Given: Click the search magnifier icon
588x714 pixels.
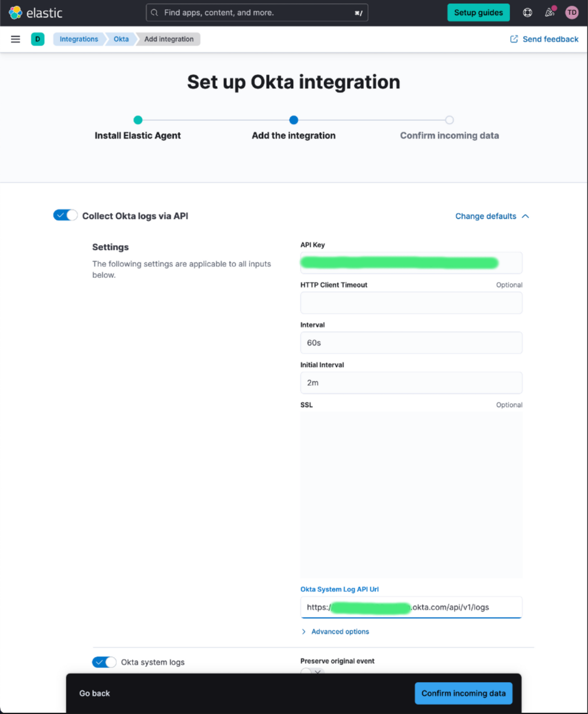Looking at the screenshot, I should [154, 13].
